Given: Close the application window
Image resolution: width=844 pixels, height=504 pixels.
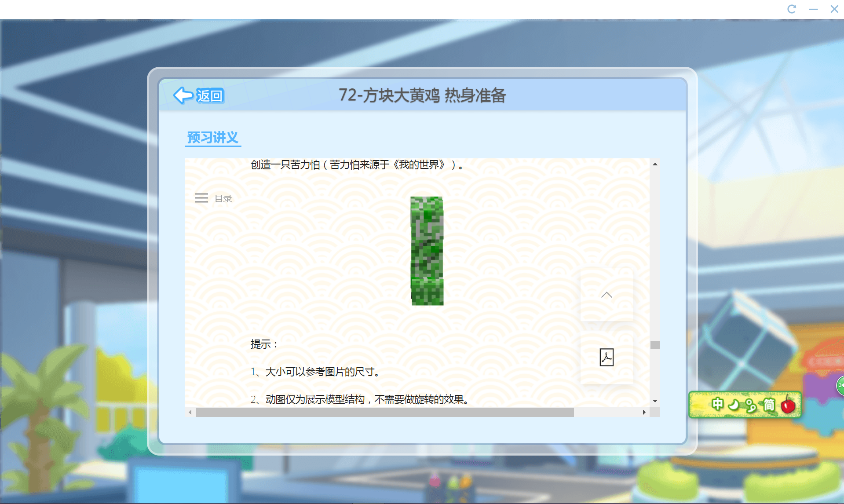Looking at the screenshot, I should click(x=834, y=9).
